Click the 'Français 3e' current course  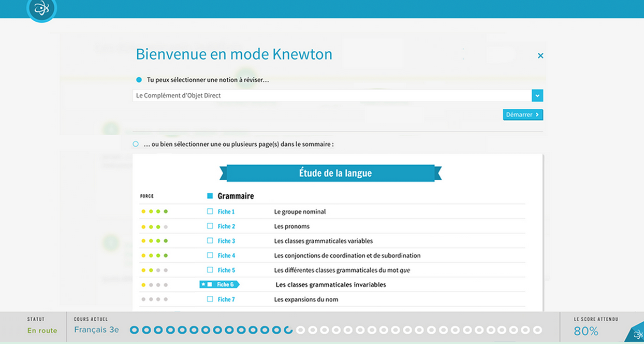point(96,330)
